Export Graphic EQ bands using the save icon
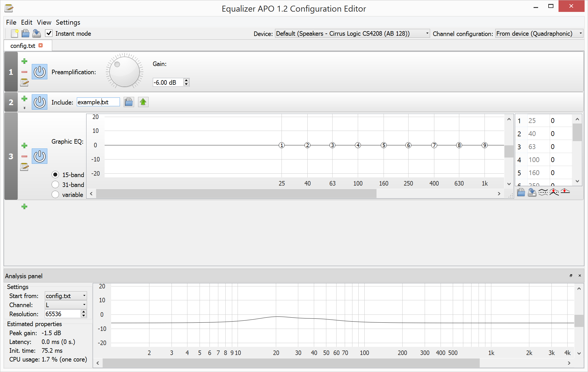This screenshot has width=588, height=372. point(532,192)
